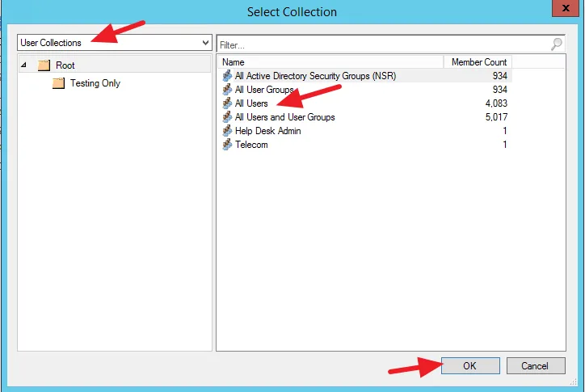Select the All Users collection name

click(251, 103)
